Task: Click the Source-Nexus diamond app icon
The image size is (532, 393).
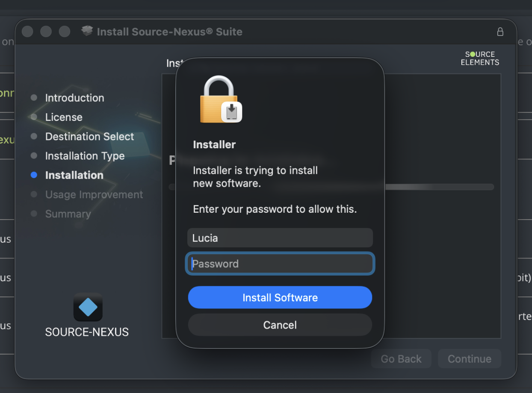Action: [x=88, y=307]
